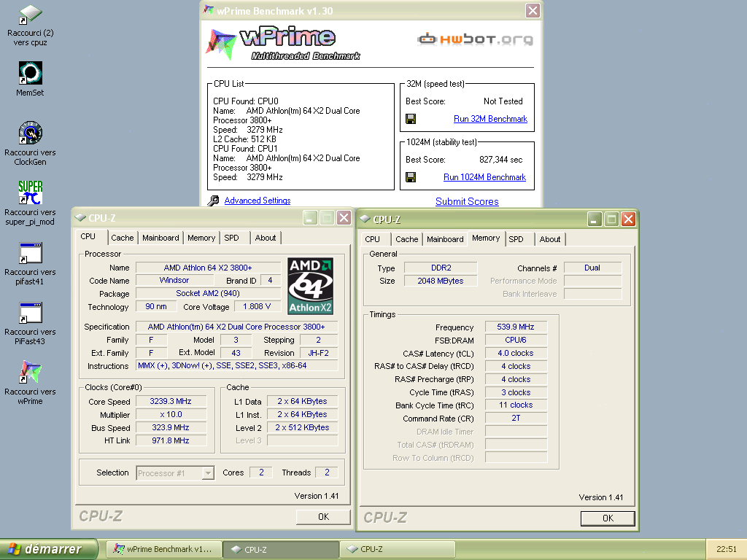
Task: Activate the first CPU-Z taskbar button
Action: coord(281,549)
